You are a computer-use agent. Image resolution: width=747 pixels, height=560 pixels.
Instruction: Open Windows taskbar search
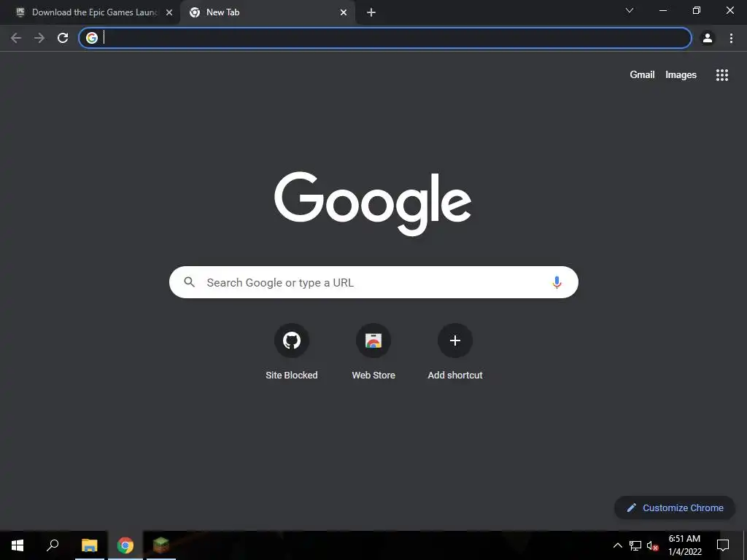click(53, 545)
